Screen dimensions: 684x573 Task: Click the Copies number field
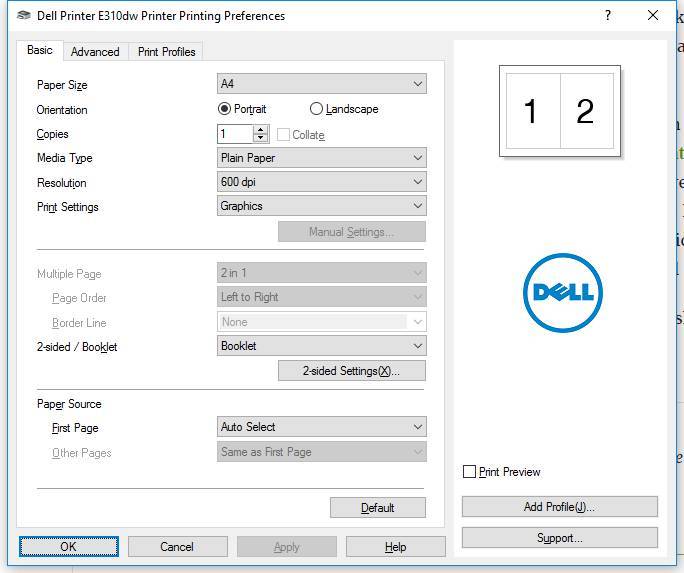click(235, 134)
